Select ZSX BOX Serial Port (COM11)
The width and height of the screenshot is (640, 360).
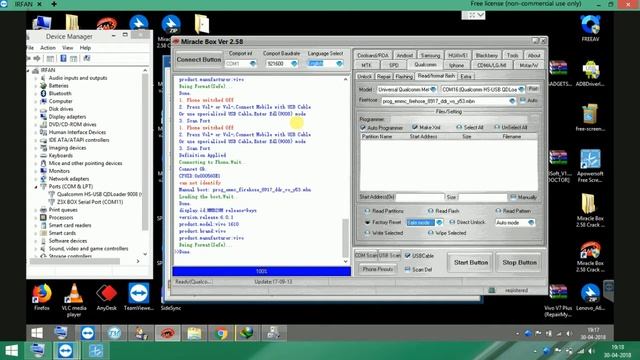tap(86, 202)
